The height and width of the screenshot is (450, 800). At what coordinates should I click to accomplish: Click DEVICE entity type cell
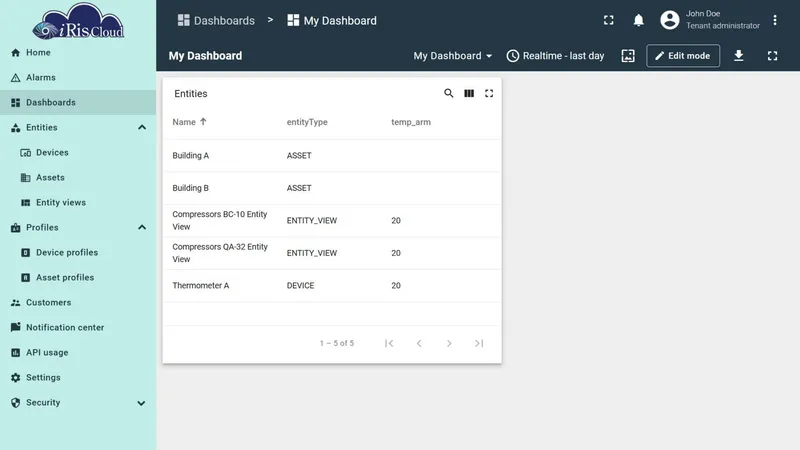(x=300, y=286)
